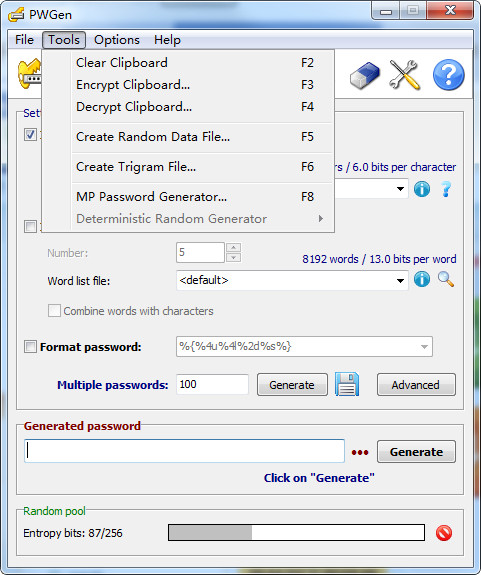Increase Number with up spinner arrow

tap(234, 247)
